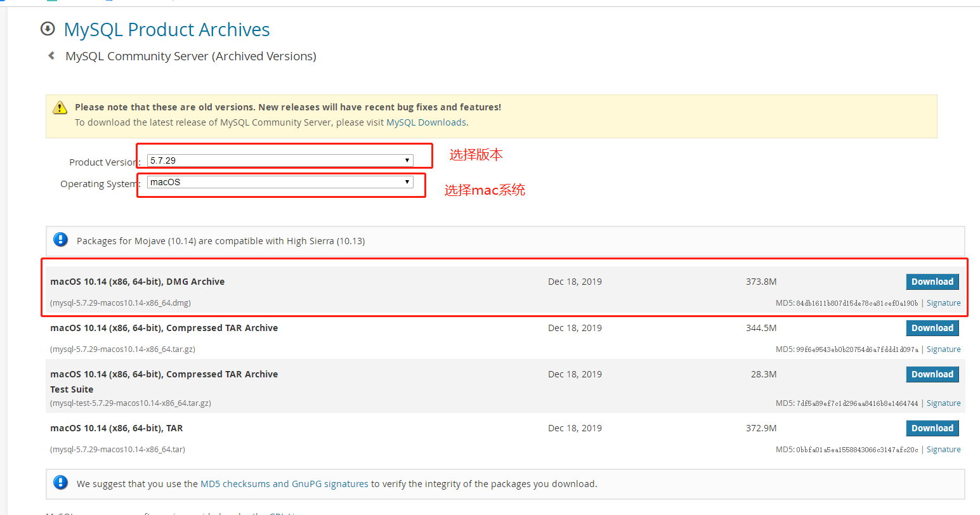This screenshot has width=980, height=515.
Task: Click filename mysql-5.7.29-macos10.14-x86_64.dmg
Action: tap(121, 303)
